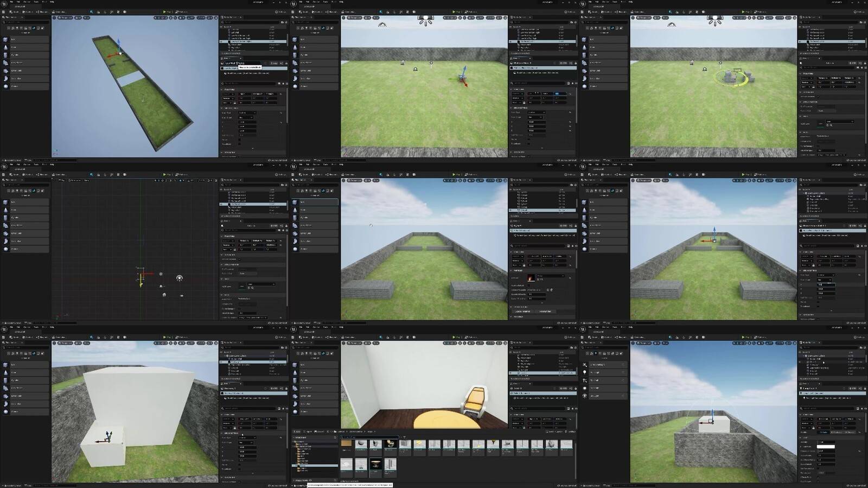Open Volumes category in the courtyard editor with gizmo
868x488 pixels.
pos(617,191)
